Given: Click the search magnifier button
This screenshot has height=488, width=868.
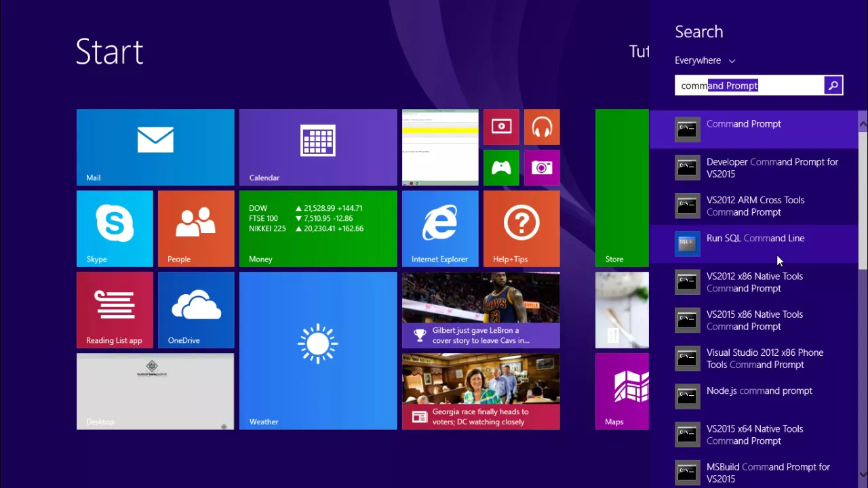Looking at the screenshot, I should pyautogui.click(x=833, y=85).
